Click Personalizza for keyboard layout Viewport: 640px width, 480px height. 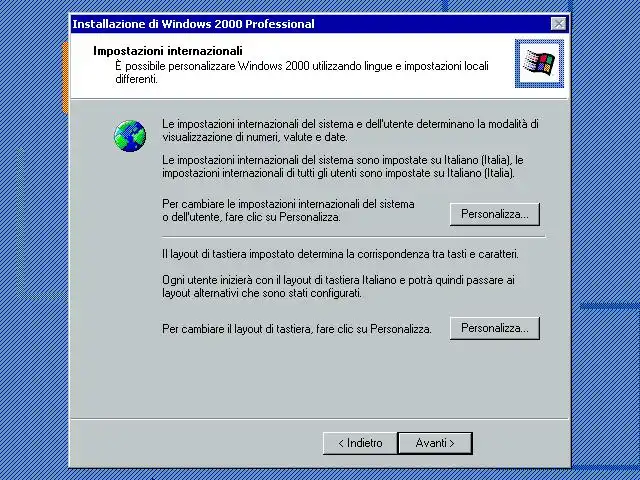coord(495,328)
